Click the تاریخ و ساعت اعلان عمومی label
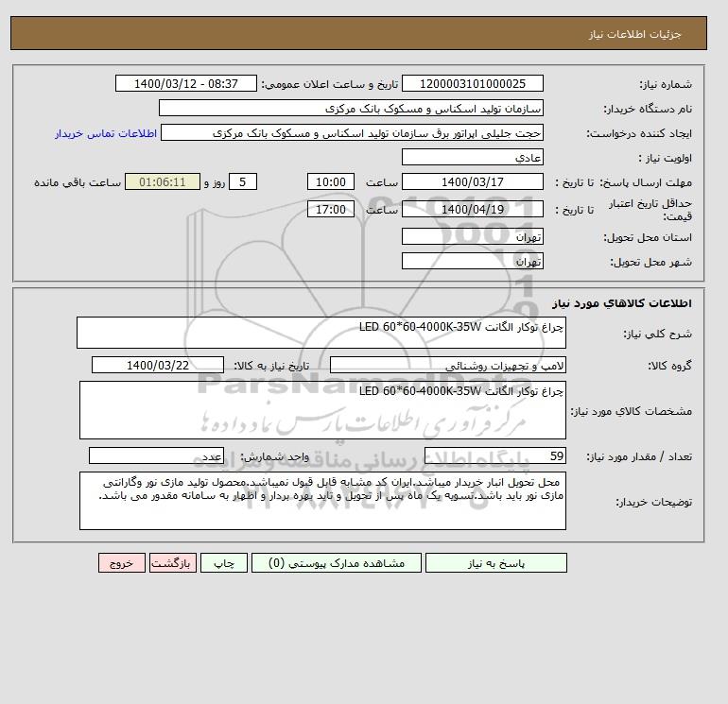The width and height of the screenshot is (728, 704). [x=330, y=84]
